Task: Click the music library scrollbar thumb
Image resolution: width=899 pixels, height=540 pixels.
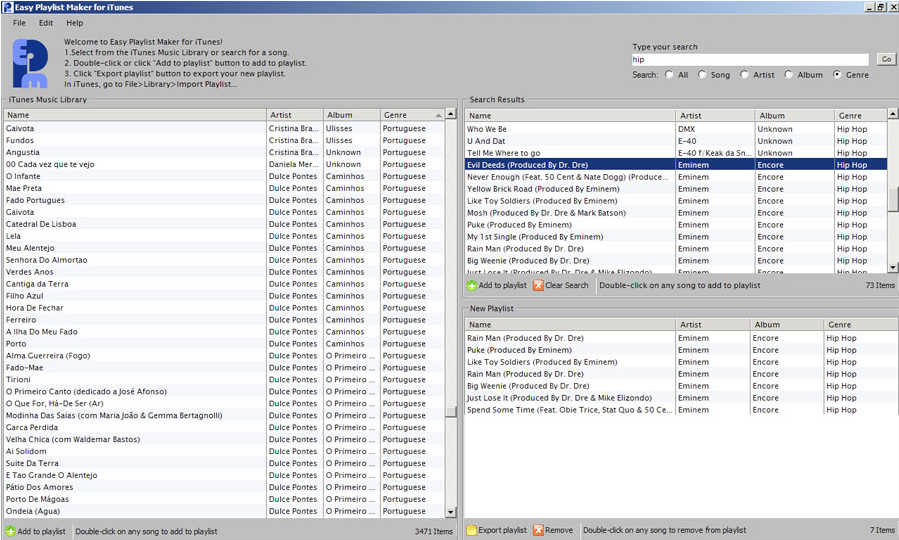Action: 451,412
